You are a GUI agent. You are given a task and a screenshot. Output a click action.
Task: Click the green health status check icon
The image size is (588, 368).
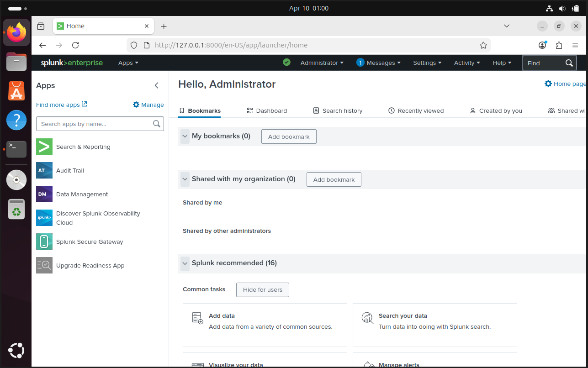286,63
